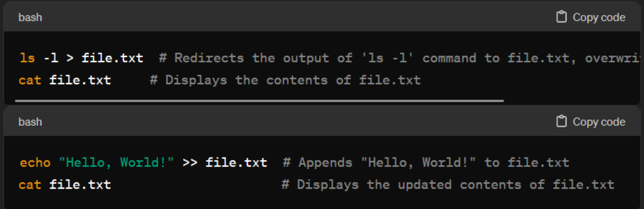
Task: Click the comment "# Displays the contents of file.txt"
Action: pos(285,80)
